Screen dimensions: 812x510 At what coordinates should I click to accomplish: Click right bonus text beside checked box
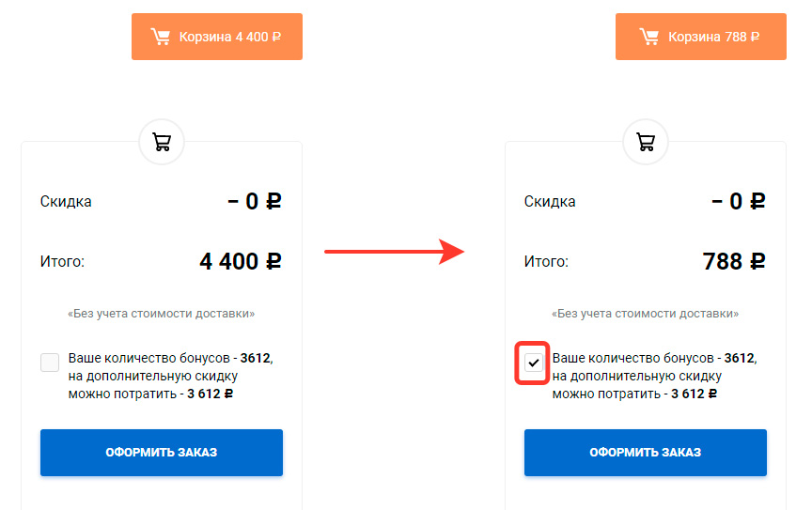pyautogui.click(x=654, y=376)
